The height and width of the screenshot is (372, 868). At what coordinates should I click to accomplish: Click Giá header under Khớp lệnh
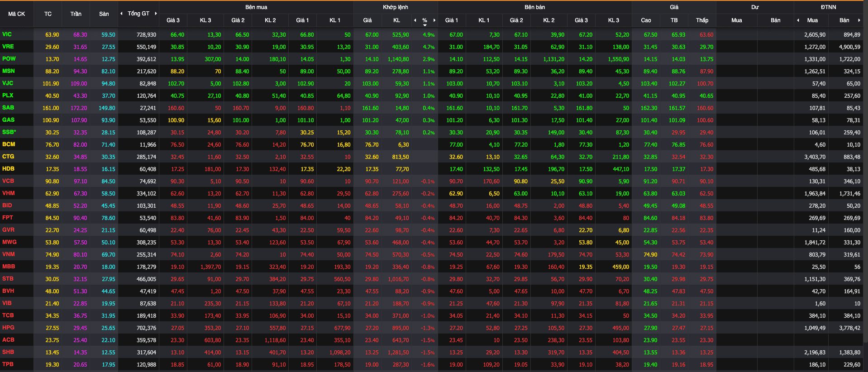(x=367, y=20)
